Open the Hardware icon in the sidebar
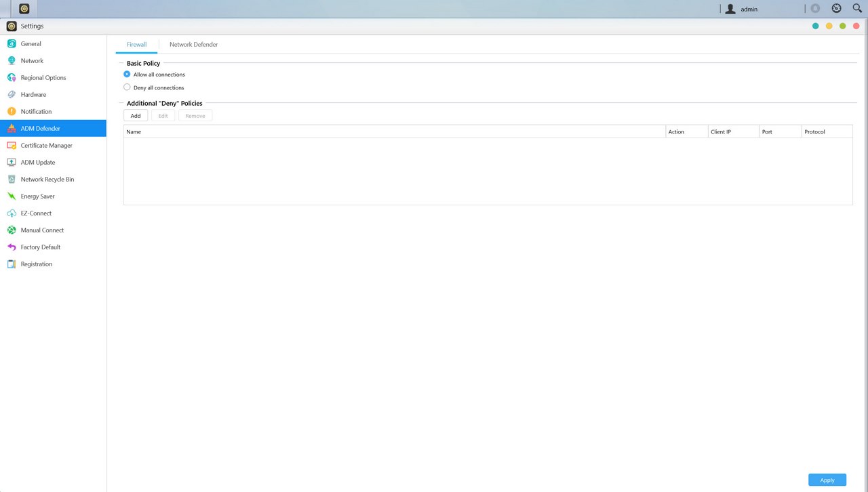 [12, 94]
